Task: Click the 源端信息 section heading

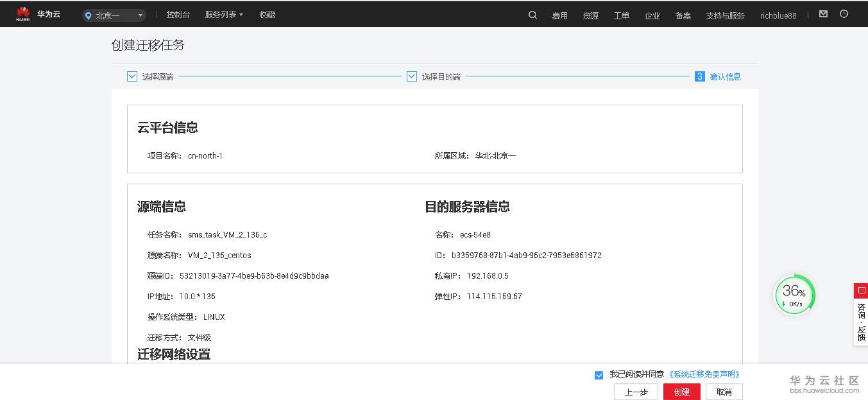Action: (162, 207)
